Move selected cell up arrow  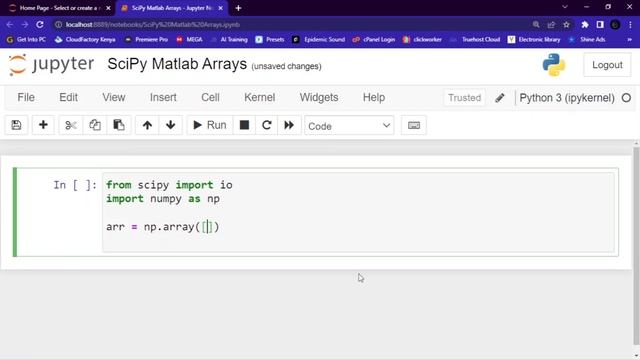click(147, 125)
